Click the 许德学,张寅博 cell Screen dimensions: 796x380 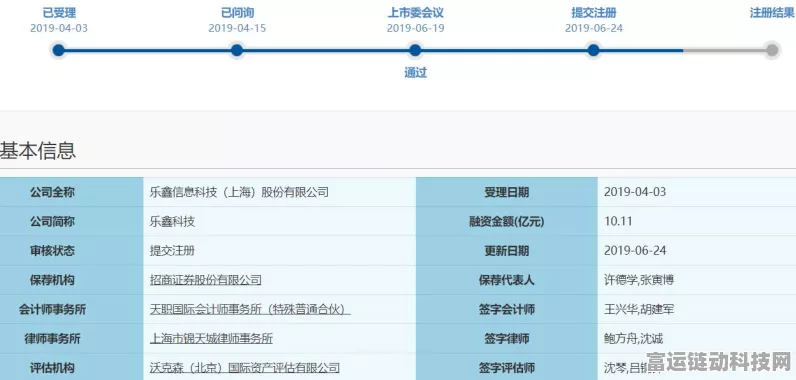tap(697, 280)
